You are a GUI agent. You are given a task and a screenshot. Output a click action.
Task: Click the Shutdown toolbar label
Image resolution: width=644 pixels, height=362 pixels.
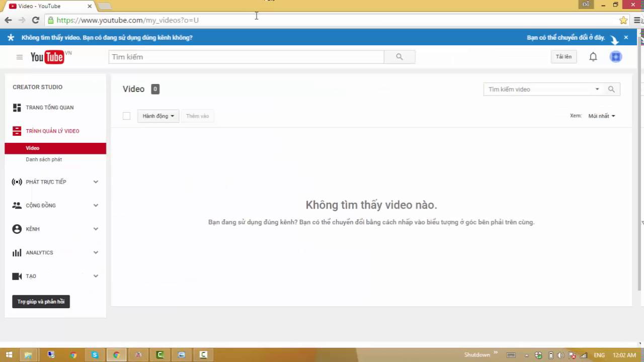(477, 355)
